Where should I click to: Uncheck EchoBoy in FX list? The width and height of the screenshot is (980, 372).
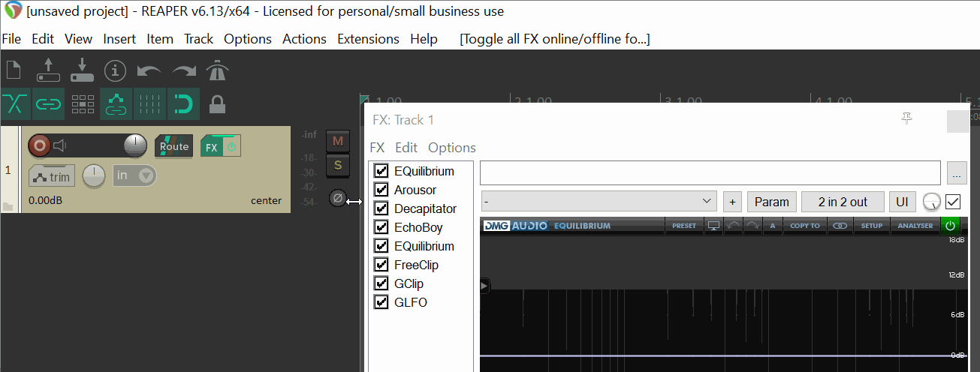tap(381, 227)
